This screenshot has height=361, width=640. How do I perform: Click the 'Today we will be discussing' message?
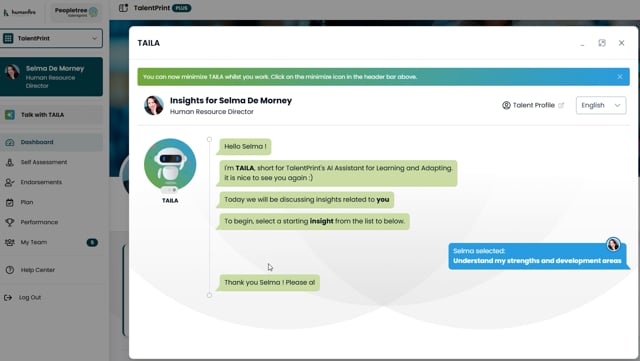click(306, 200)
